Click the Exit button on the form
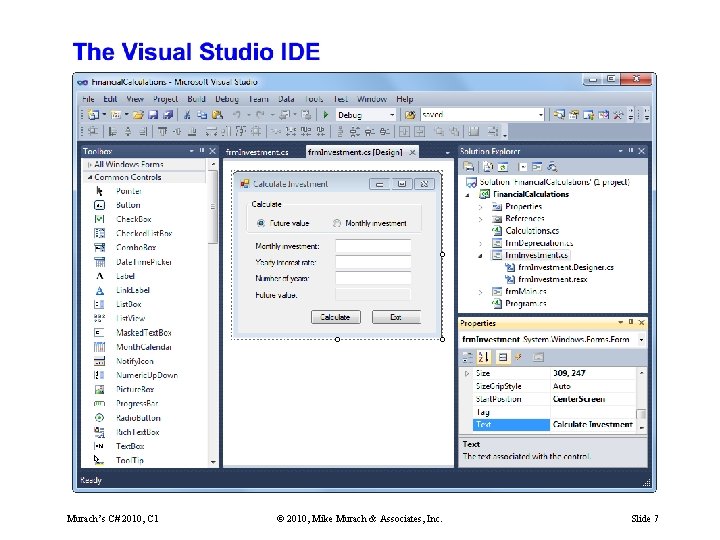Screen dimensions: 720x540 396,317
